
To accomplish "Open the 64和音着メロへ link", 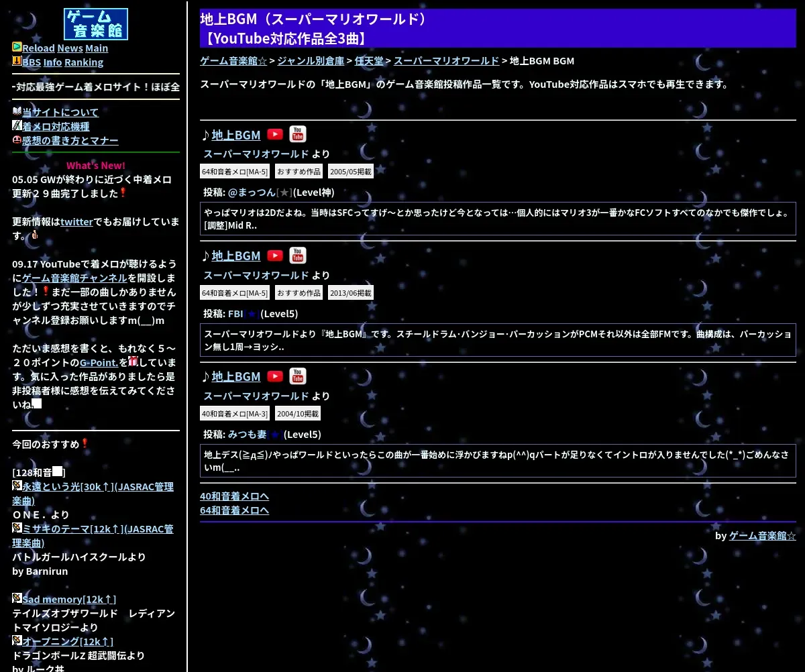I will (235, 510).
